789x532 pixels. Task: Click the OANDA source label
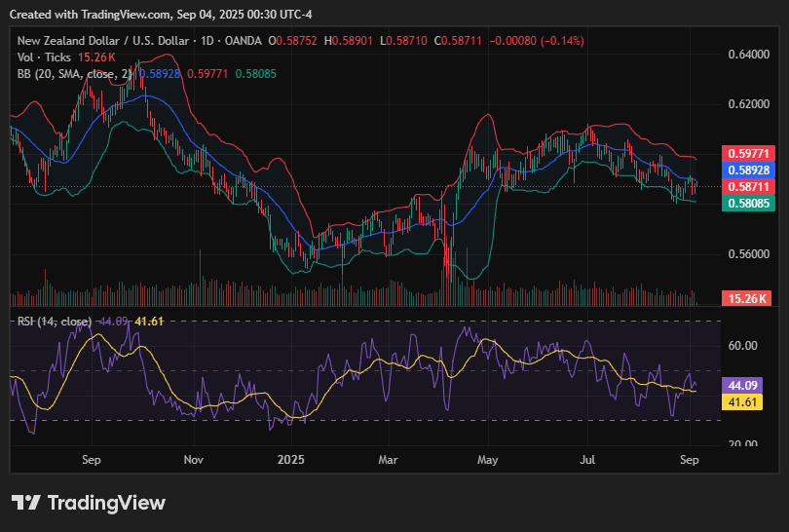click(x=244, y=41)
